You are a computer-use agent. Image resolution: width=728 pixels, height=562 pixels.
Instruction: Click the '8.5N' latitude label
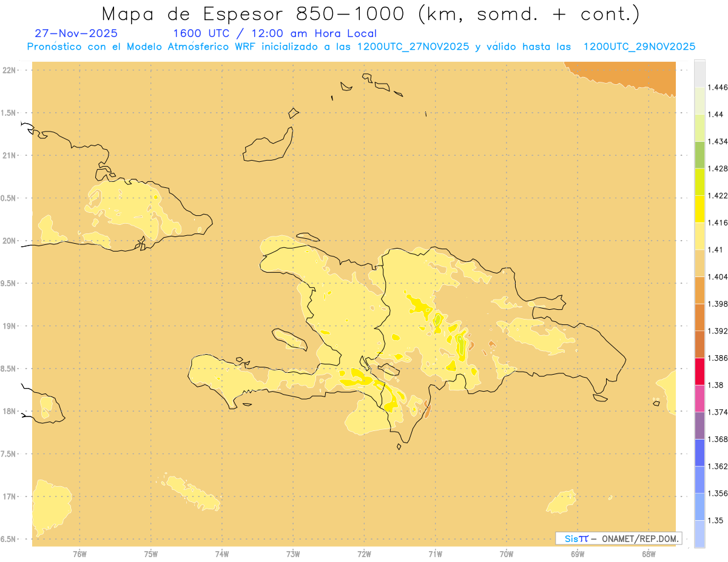pos(9,369)
